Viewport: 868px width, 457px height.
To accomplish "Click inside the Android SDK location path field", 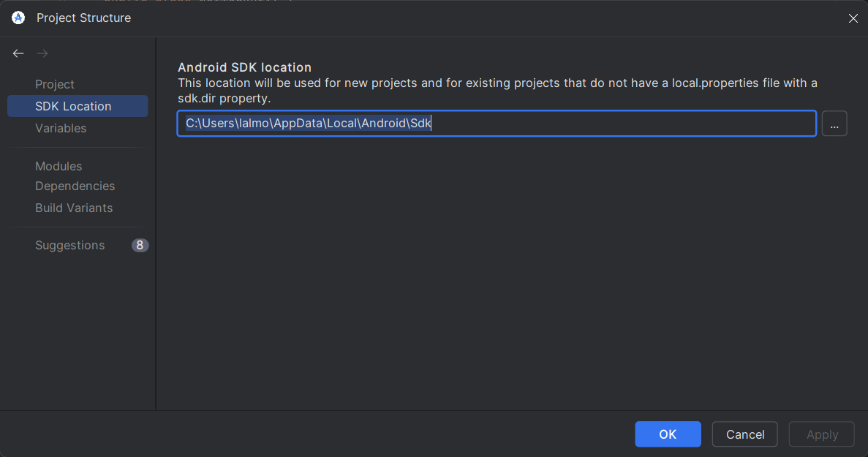I will coord(497,124).
